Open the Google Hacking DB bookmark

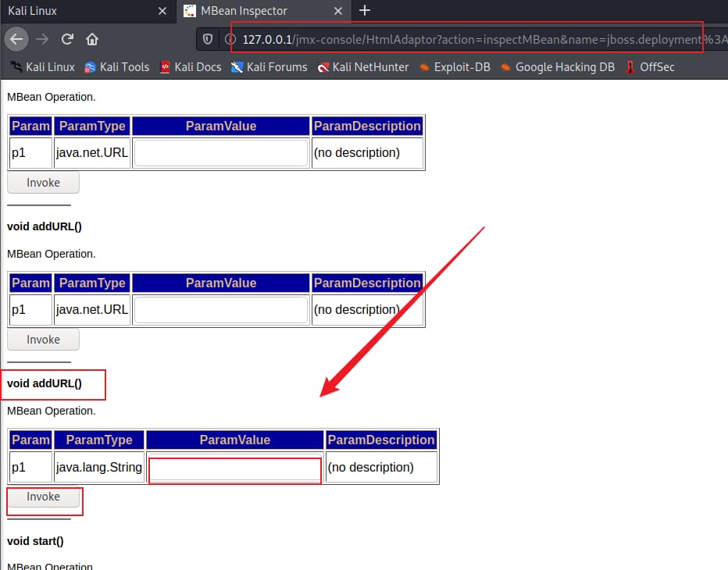[x=558, y=67]
